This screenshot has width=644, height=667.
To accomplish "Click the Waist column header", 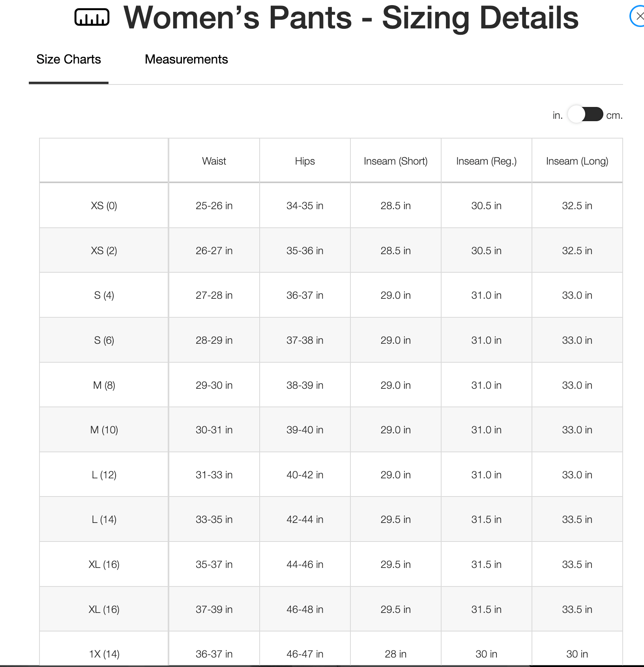I will (213, 161).
